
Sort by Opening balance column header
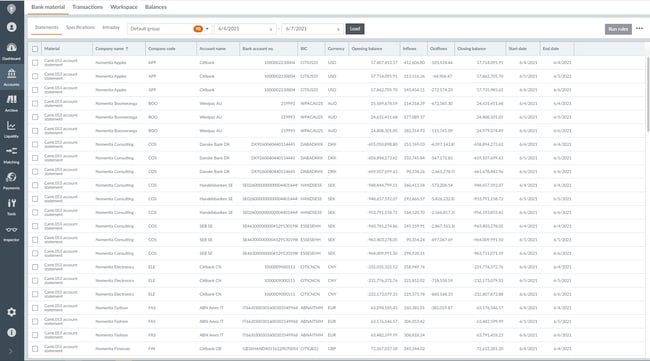[x=367, y=49]
